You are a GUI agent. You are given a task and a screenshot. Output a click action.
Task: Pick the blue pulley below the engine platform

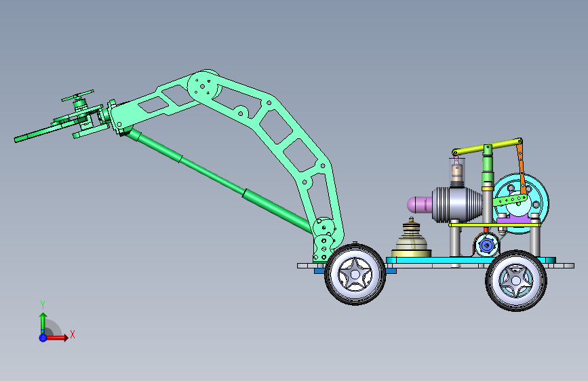point(486,245)
